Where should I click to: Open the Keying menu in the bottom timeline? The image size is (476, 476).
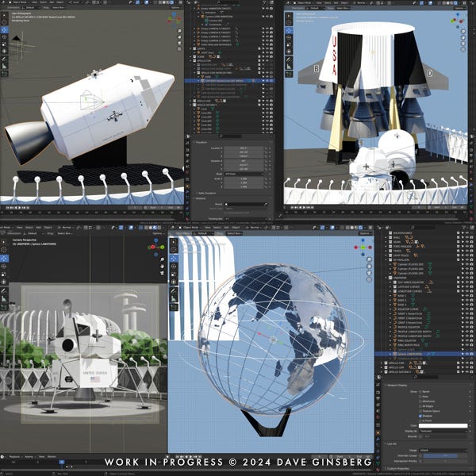[29, 457]
